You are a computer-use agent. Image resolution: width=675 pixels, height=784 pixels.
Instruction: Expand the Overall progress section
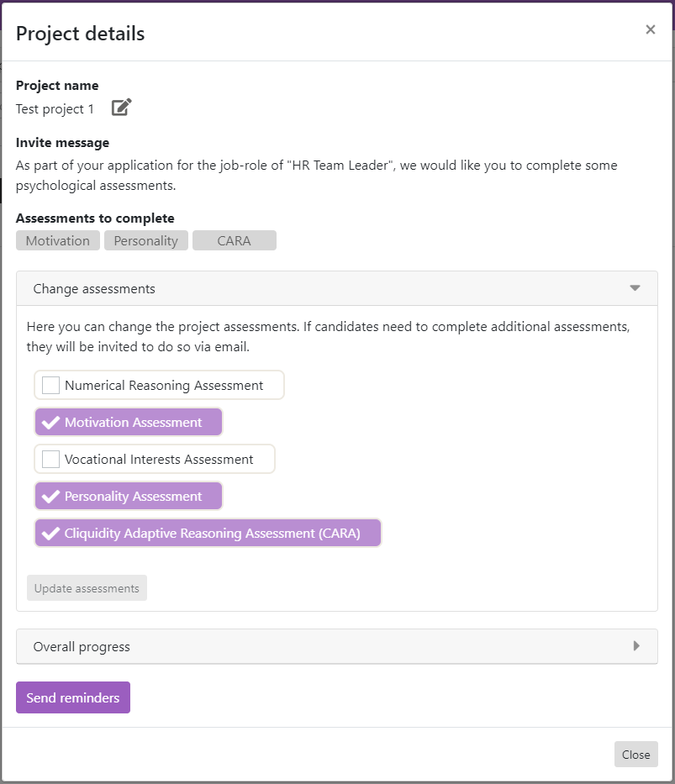pyautogui.click(x=82, y=646)
